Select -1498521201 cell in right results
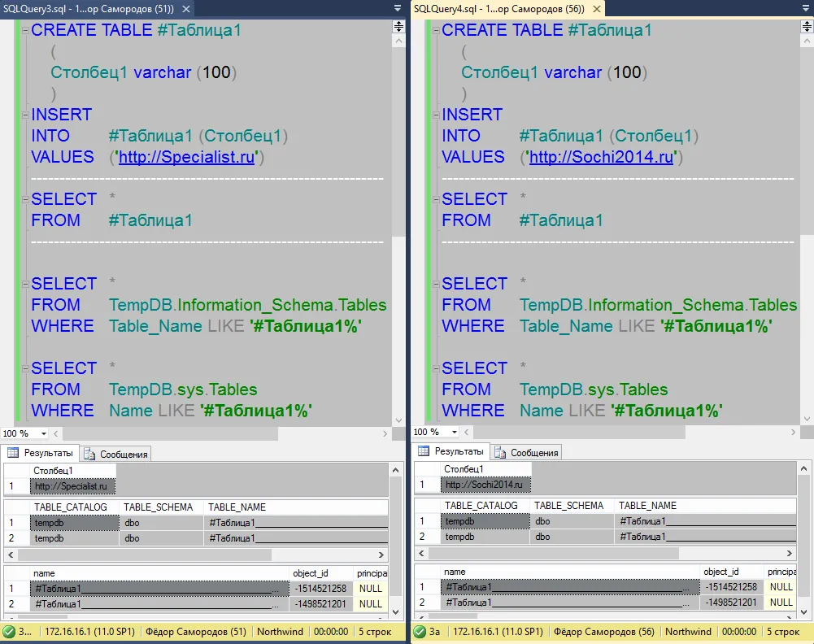Screen dimensions: 814x644 click(x=732, y=603)
